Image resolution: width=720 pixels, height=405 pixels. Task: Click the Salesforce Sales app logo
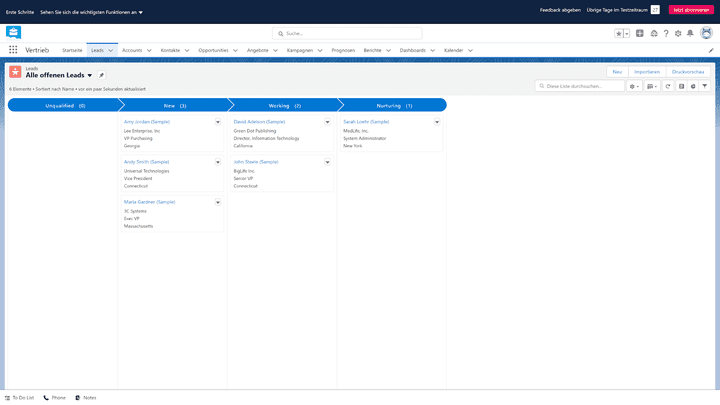(x=13, y=33)
